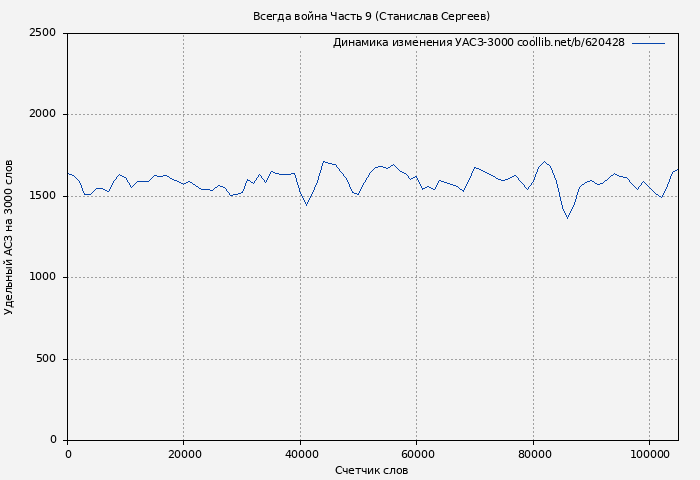Click the line's dip near 40000 words
Screen dimensions: 700x480
pyautogui.click(x=307, y=204)
